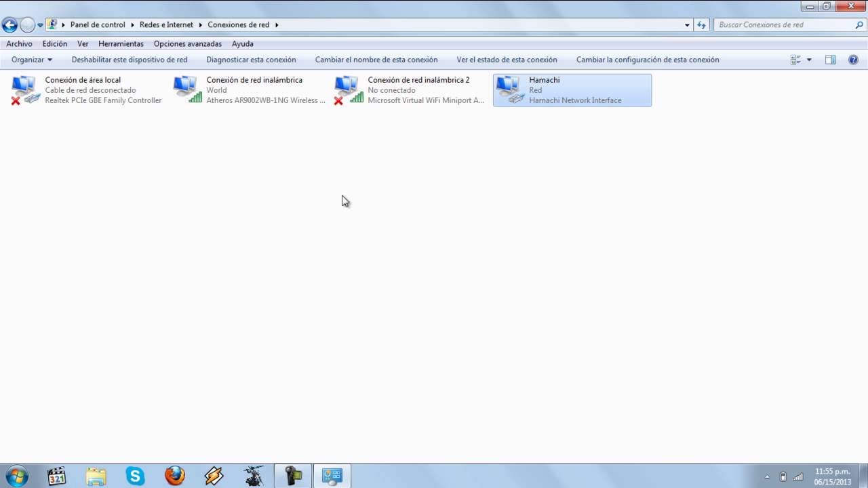Click 'No conectado' status text
The width and height of the screenshot is (868, 488).
coord(391,90)
